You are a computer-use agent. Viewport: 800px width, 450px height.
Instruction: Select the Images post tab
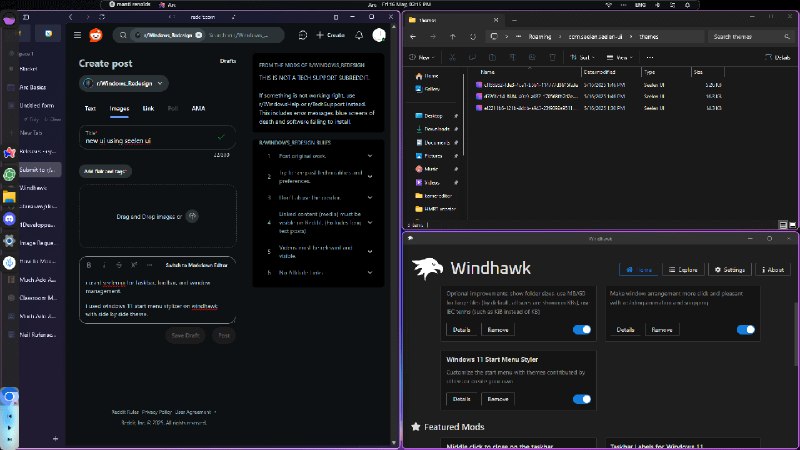click(x=119, y=109)
